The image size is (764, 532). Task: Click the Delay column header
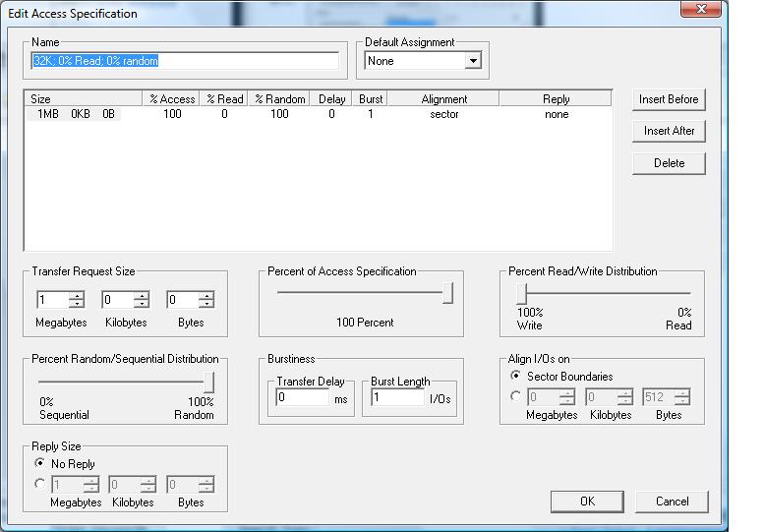pos(331,99)
